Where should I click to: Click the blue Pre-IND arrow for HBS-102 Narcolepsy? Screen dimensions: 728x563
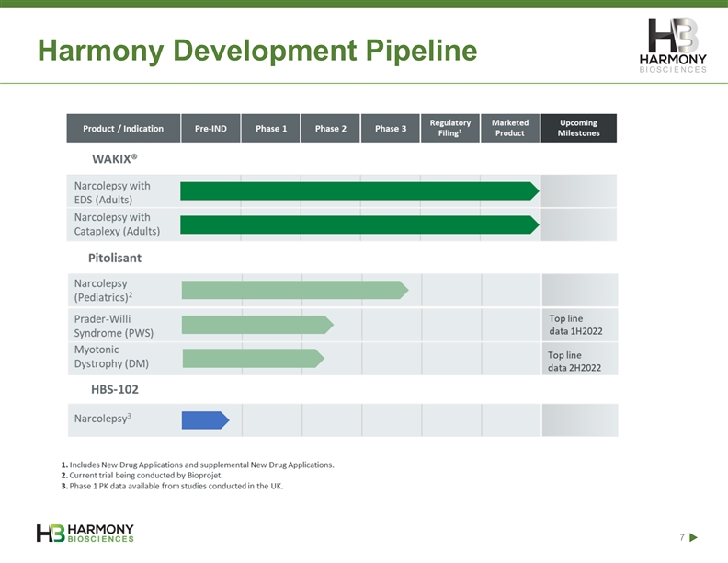[x=205, y=419]
